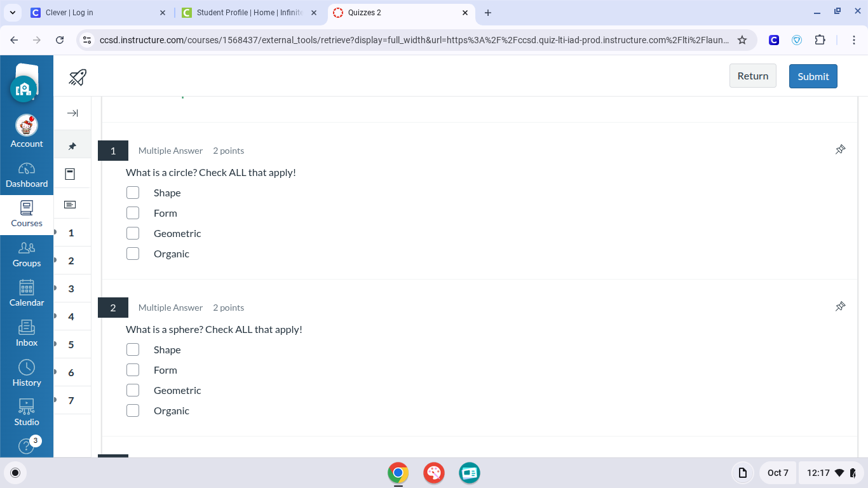Click the rocket icon in quiz header

[77, 77]
